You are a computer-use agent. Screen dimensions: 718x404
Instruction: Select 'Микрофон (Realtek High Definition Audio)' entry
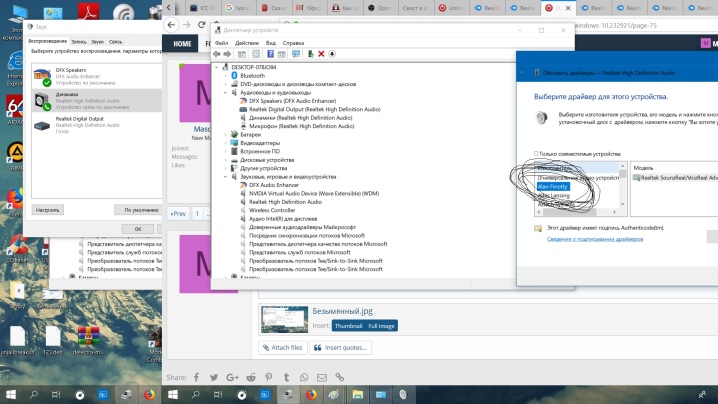click(301, 126)
